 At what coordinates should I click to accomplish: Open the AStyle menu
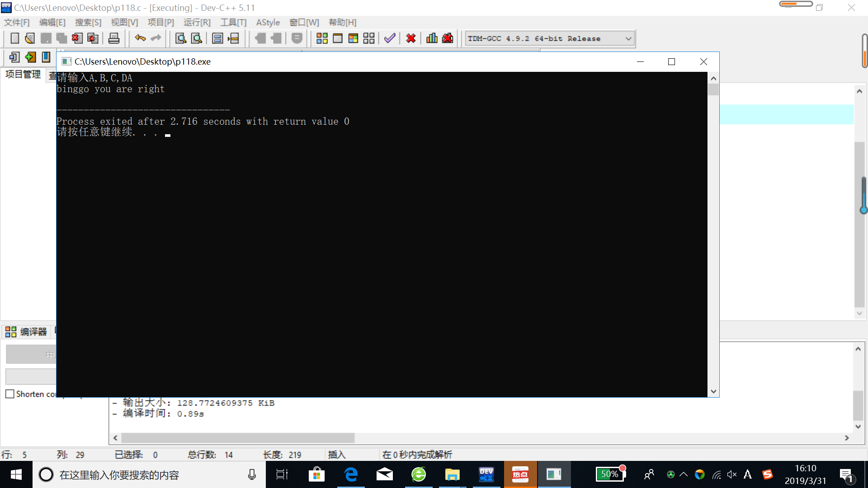268,23
